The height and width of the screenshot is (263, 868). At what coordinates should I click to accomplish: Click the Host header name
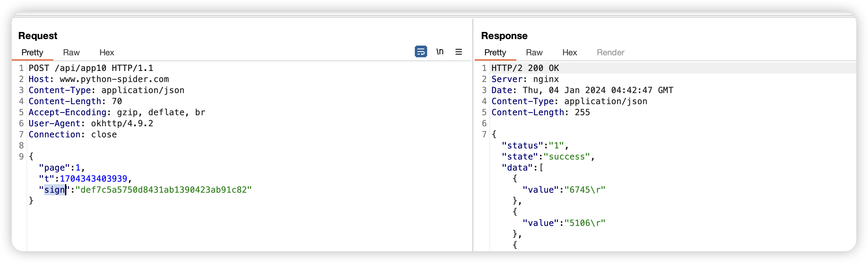click(x=39, y=79)
